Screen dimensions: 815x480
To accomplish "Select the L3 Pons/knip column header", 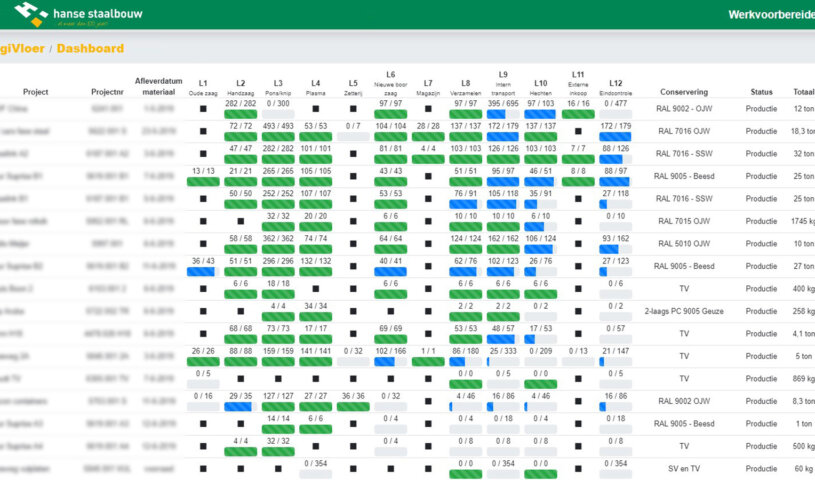I will pyautogui.click(x=278, y=87).
